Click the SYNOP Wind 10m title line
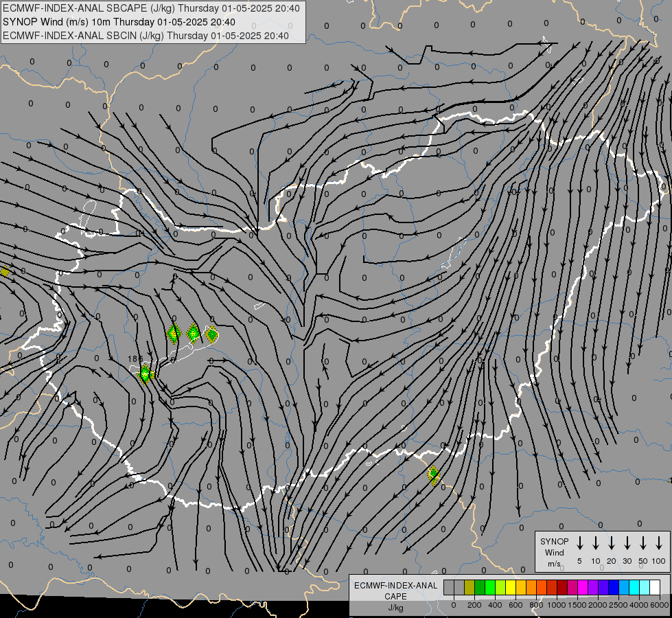This screenshot has height=618, width=672. point(119,22)
